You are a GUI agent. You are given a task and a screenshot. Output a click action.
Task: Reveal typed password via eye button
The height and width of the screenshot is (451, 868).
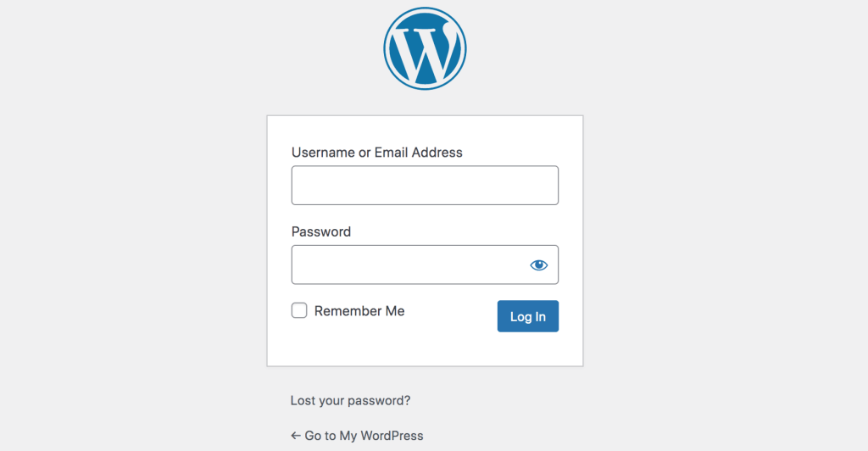pos(538,265)
